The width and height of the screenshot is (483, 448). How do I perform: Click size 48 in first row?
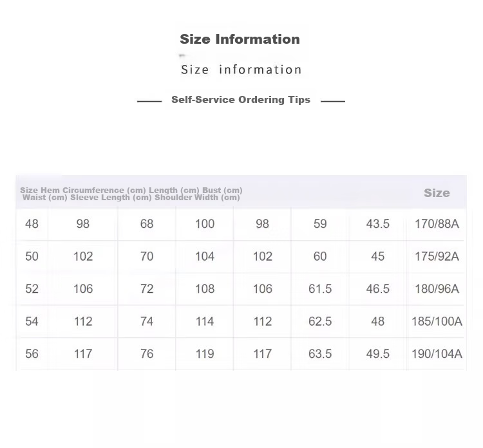[x=32, y=224]
